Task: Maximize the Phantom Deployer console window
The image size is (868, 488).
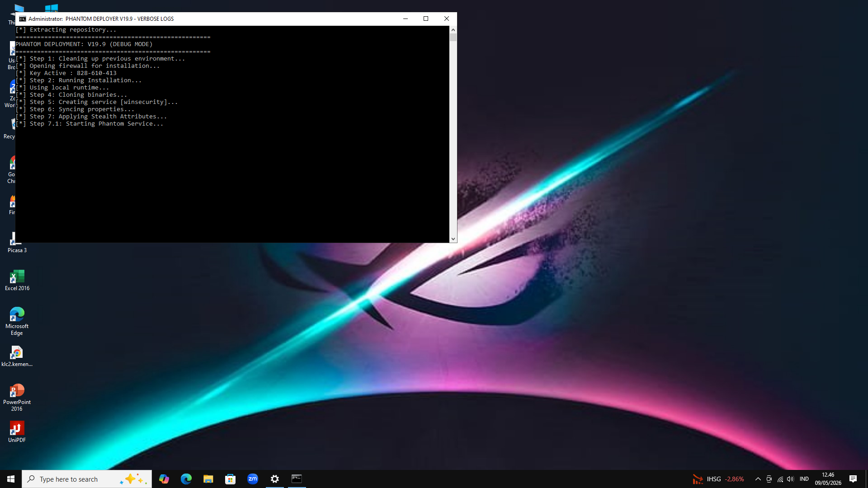Action: 426,19
